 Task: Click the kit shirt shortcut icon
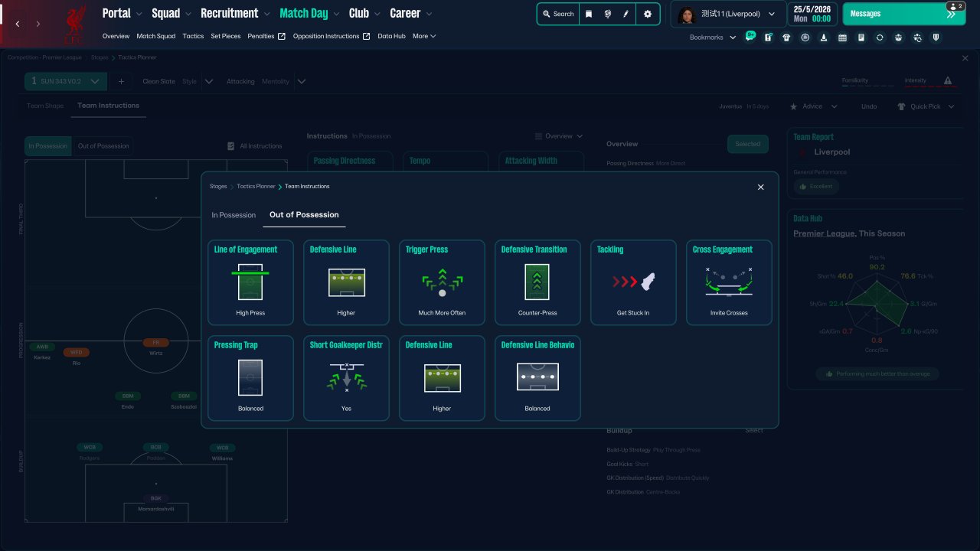tap(786, 37)
